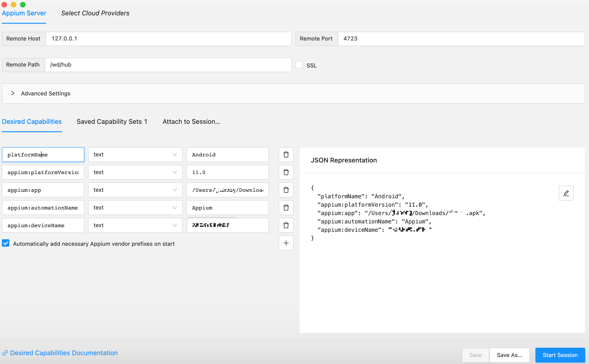This screenshot has height=364, width=589.
Task: Open type dropdown for appium:automationName row
Action: [135, 208]
